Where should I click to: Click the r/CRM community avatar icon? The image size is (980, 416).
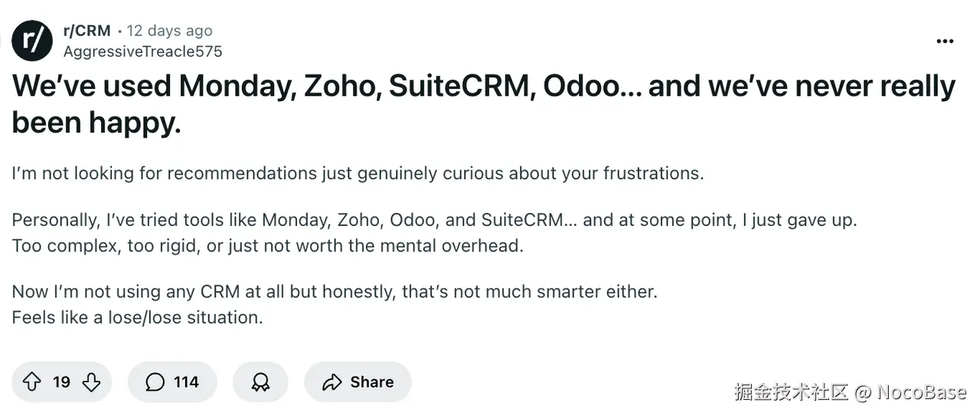tap(32, 41)
